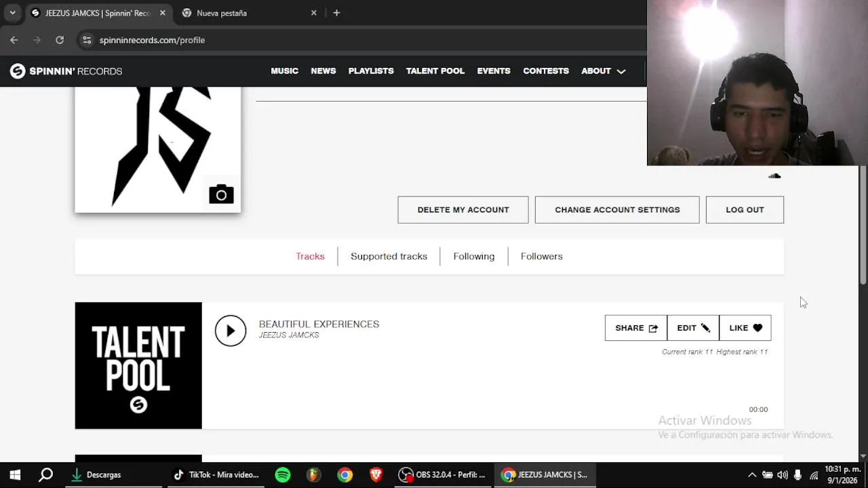Like the Beautiful Experiences track
868x488 pixels.
click(745, 328)
